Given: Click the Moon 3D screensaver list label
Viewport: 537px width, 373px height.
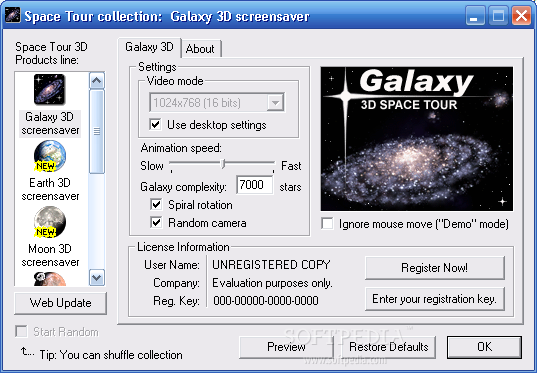Looking at the screenshot, I should point(50,256).
